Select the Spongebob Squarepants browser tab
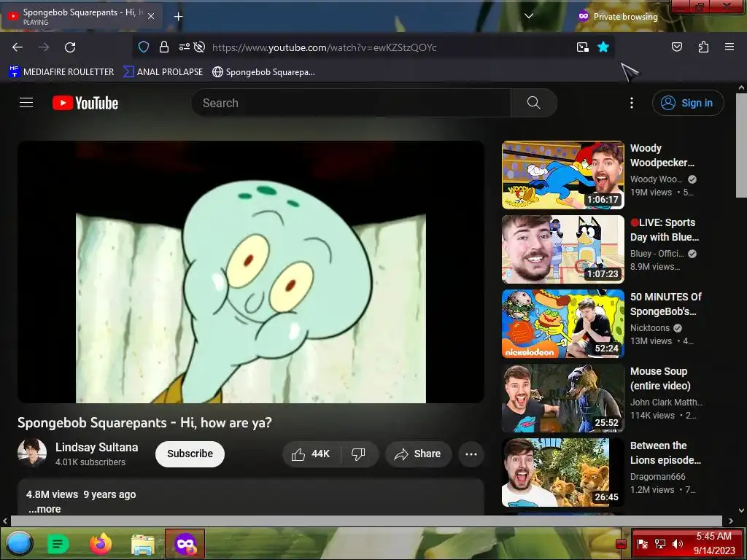Image resolution: width=747 pixels, height=560 pixels. pos(82,16)
